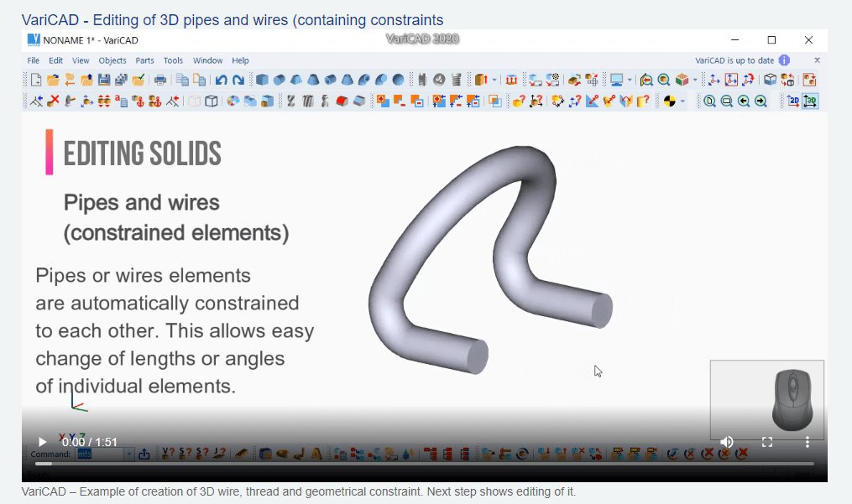This screenshot has height=504, width=852.
Task: Play the video
Action: (x=42, y=442)
